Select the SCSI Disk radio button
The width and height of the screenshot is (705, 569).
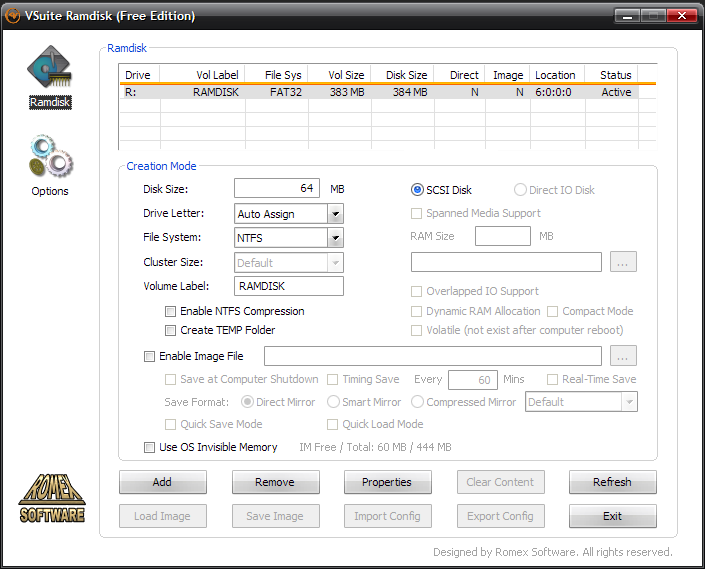[417, 190]
